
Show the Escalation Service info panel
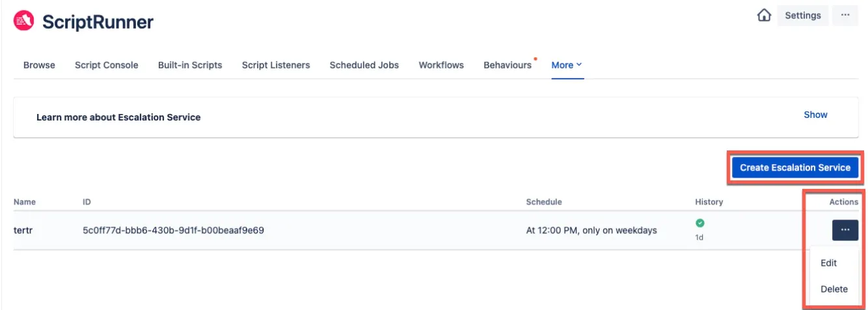815,115
